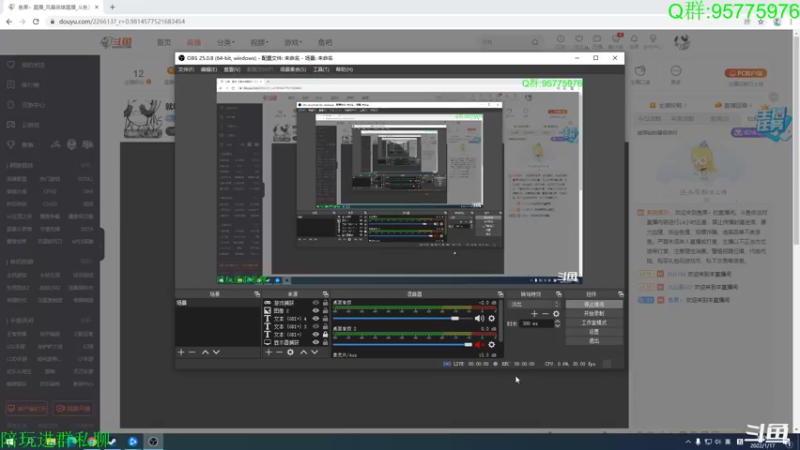Open the 淡出 transition type dropdown
Viewport: 800px width, 450px height.
click(534, 304)
